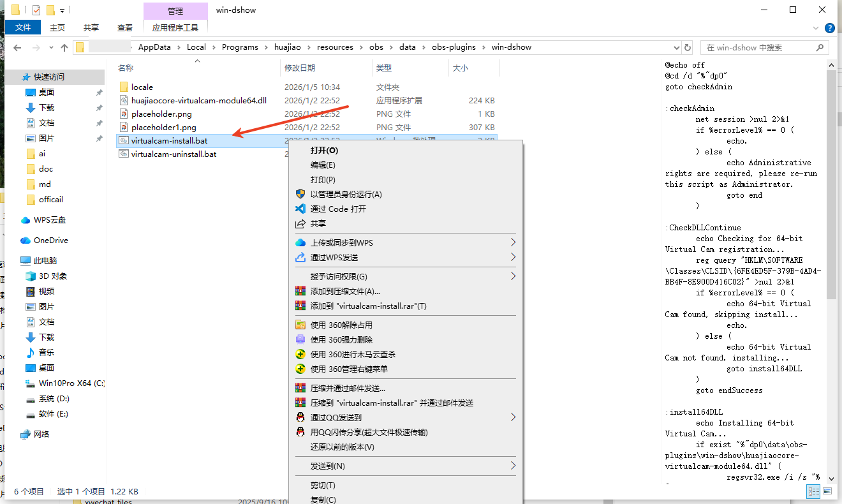Open the 应用程序工具 tab

pos(175,27)
